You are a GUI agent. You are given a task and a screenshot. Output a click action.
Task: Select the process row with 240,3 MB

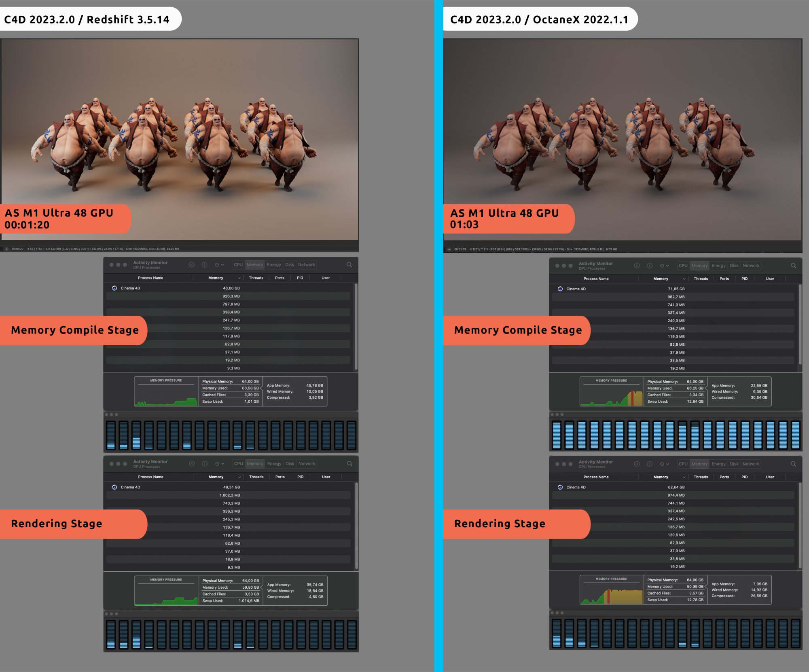point(673,321)
